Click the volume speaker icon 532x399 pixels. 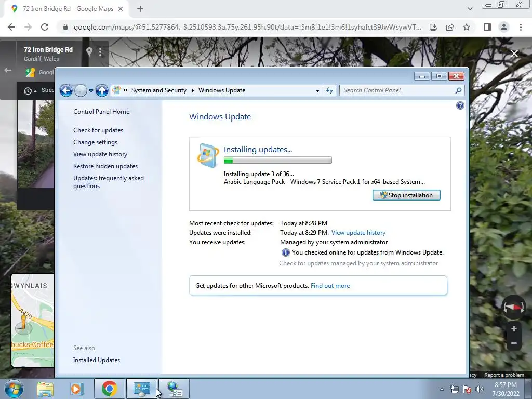click(x=480, y=389)
